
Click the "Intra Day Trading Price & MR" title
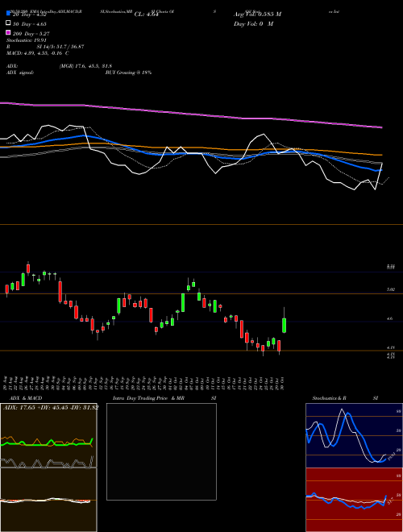(x=148, y=398)
